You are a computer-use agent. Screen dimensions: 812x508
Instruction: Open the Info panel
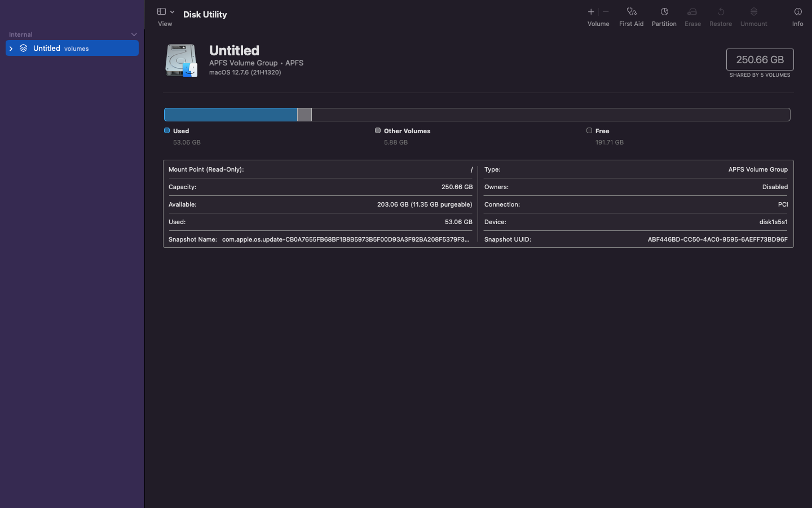tap(797, 12)
